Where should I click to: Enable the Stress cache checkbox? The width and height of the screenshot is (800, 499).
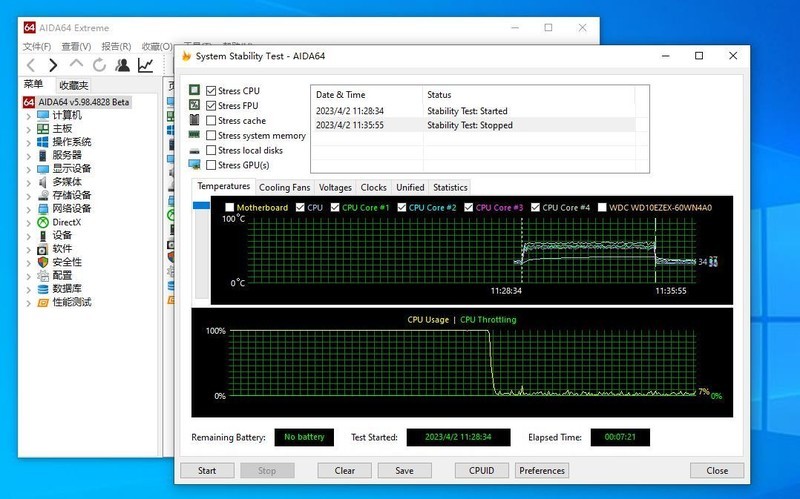click(x=211, y=120)
